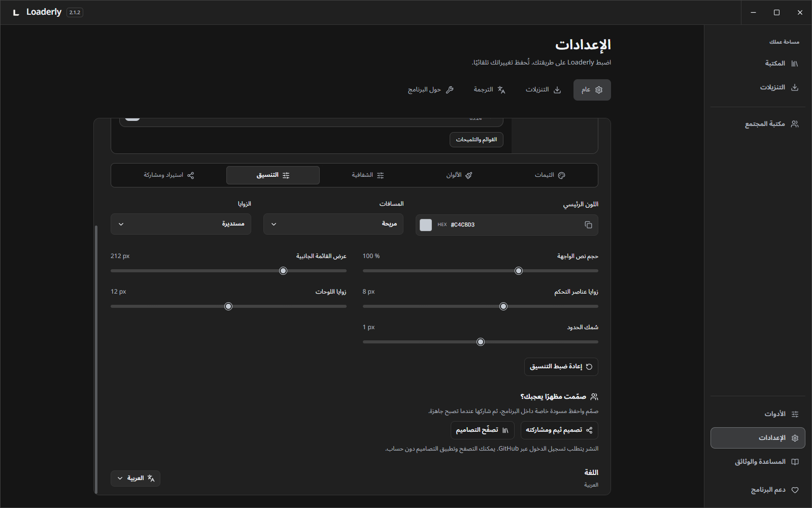
Task: Select الإعدادات settings in the sidebar
Action: coord(758,438)
